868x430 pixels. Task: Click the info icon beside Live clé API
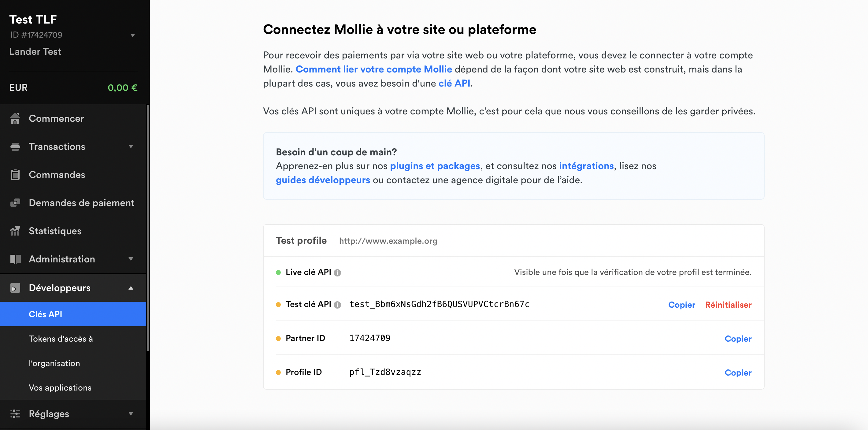(337, 272)
